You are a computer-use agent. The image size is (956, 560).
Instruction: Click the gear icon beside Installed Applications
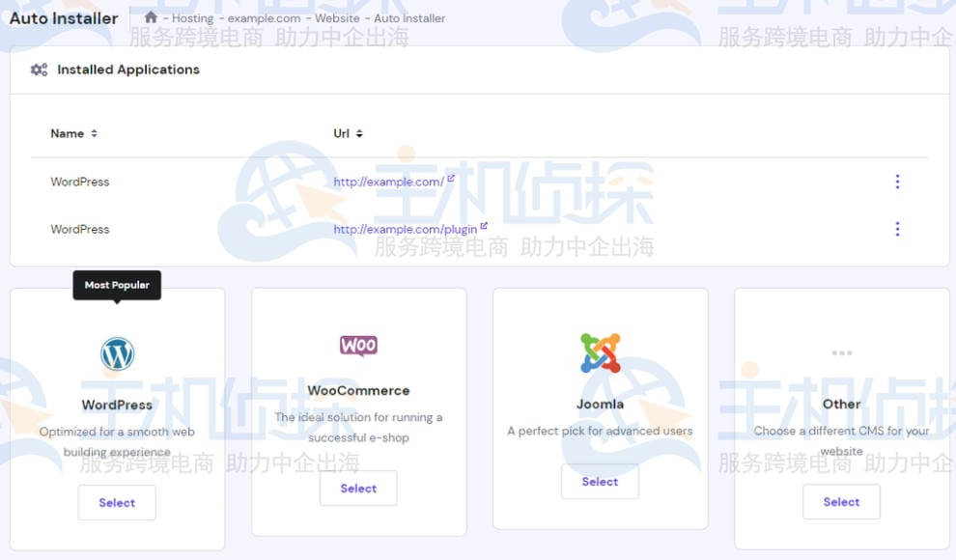pyautogui.click(x=38, y=69)
